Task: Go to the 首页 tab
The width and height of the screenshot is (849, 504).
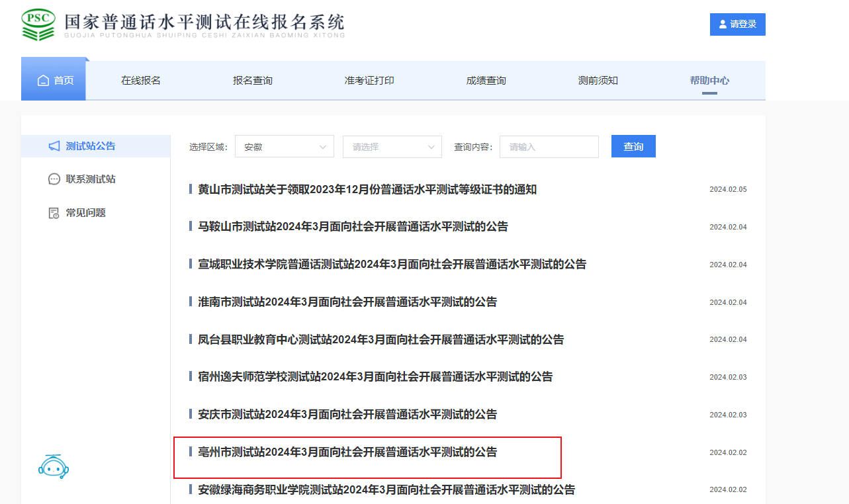Action: pyautogui.click(x=54, y=79)
